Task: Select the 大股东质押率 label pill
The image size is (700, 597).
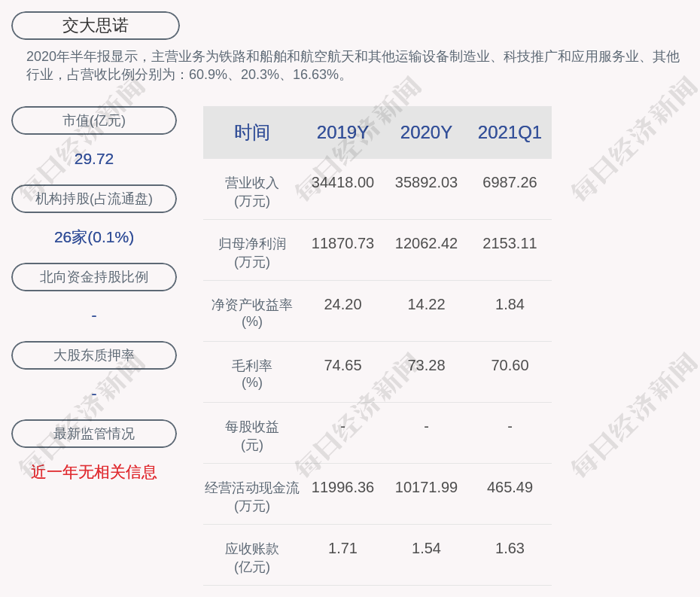Action: pyautogui.click(x=94, y=355)
